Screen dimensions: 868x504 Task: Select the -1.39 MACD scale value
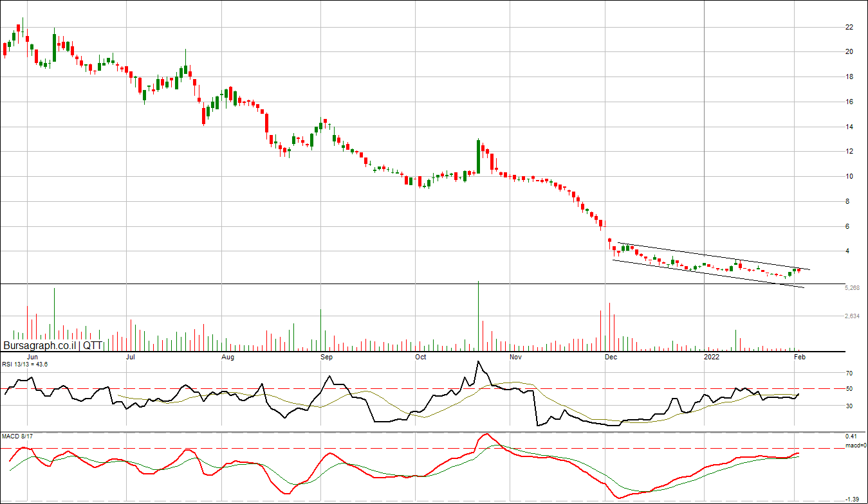tap(853, 499)
